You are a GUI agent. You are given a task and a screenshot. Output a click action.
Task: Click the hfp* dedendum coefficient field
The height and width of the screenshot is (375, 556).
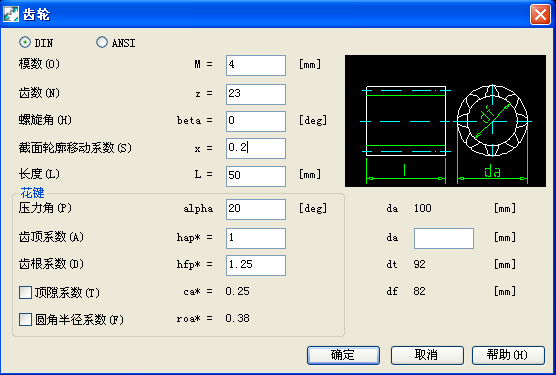256,265
